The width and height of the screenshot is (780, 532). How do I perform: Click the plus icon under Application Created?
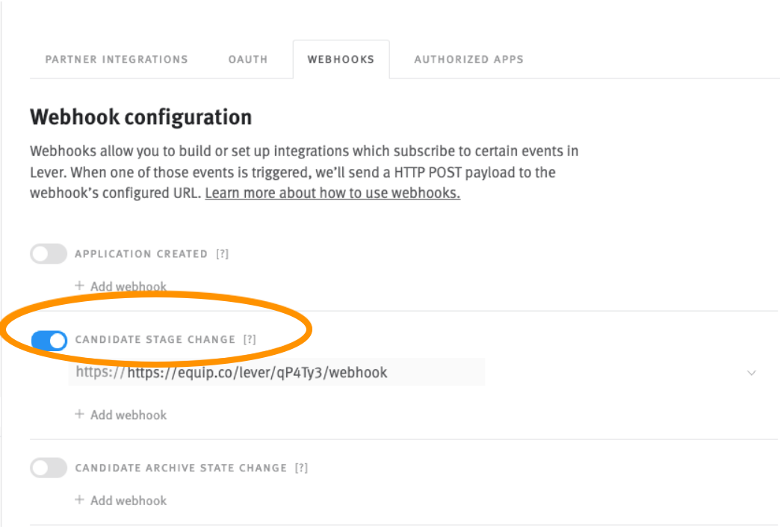[x=79, y=286]
